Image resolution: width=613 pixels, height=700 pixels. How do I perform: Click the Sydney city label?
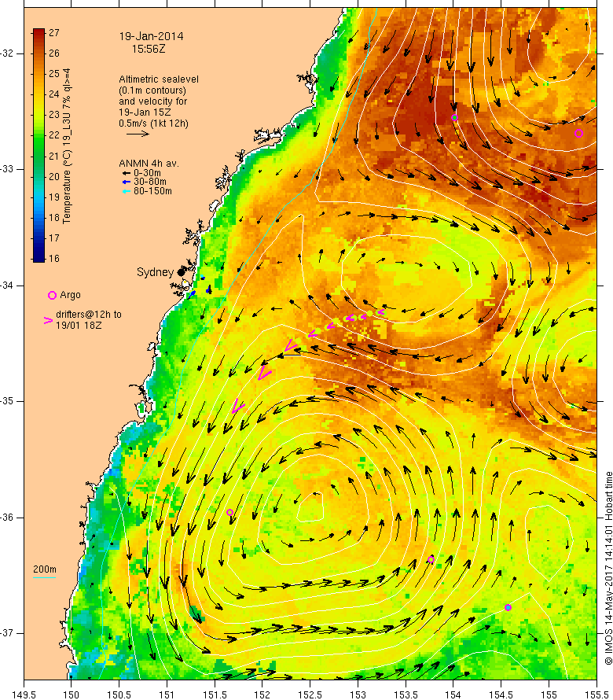[x=155, y=272]
